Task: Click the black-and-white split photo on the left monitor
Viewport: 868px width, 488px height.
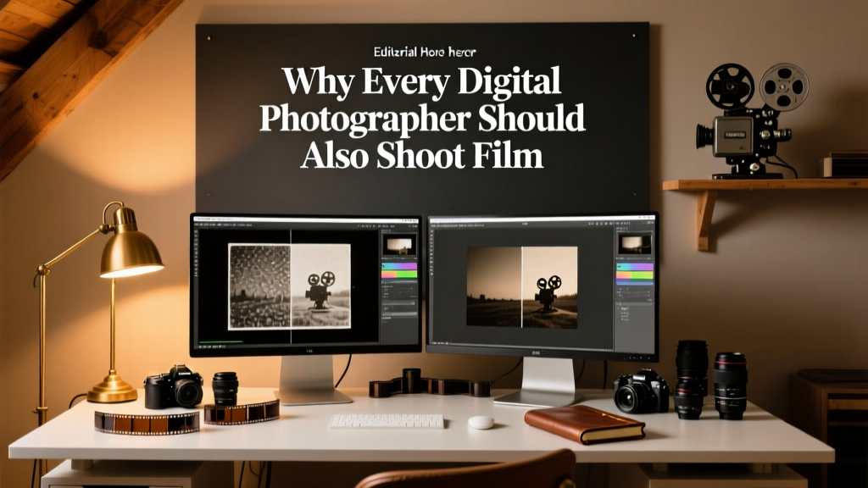Action: [290, 286]
